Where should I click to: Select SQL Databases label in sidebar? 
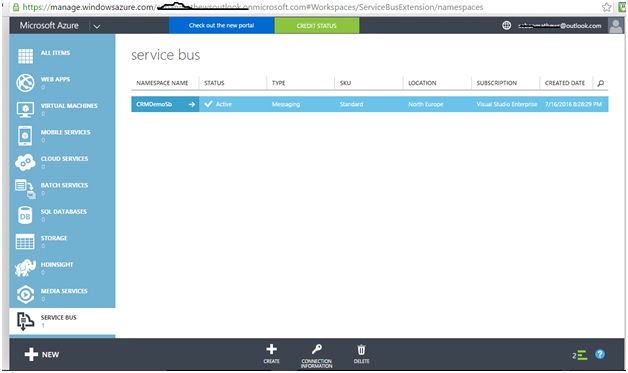pyautogui.click(x=64, y=211)
